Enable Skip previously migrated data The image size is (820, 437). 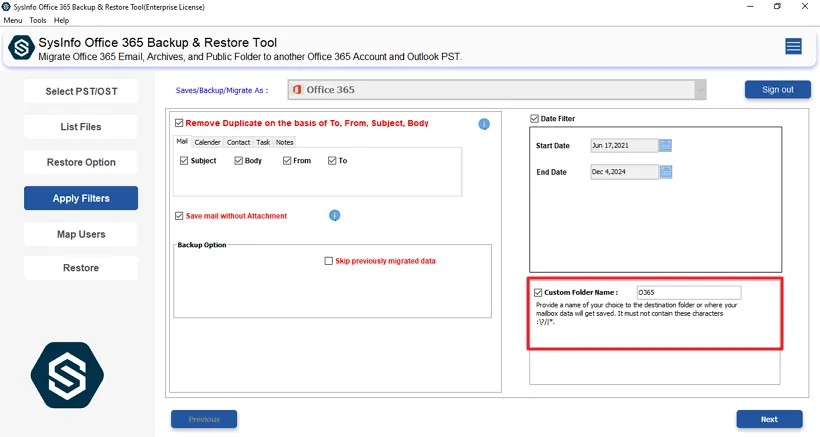point(328,261)
